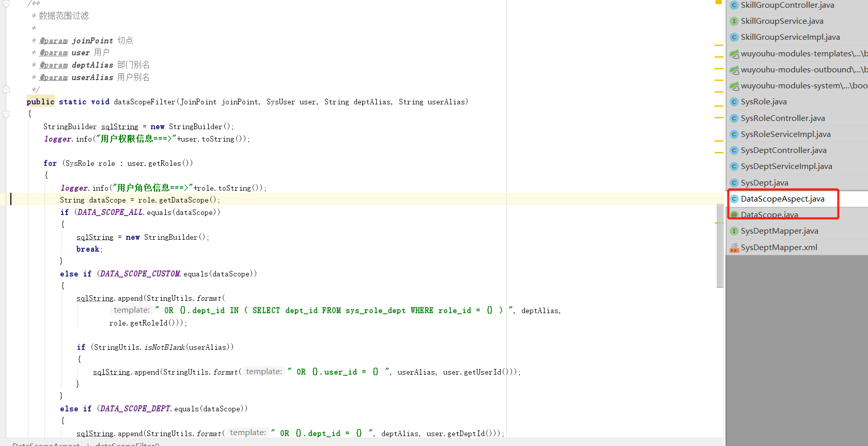Click the fold marker at the Javadoc closing line
The image size is (868, 446).
[6, 89]
